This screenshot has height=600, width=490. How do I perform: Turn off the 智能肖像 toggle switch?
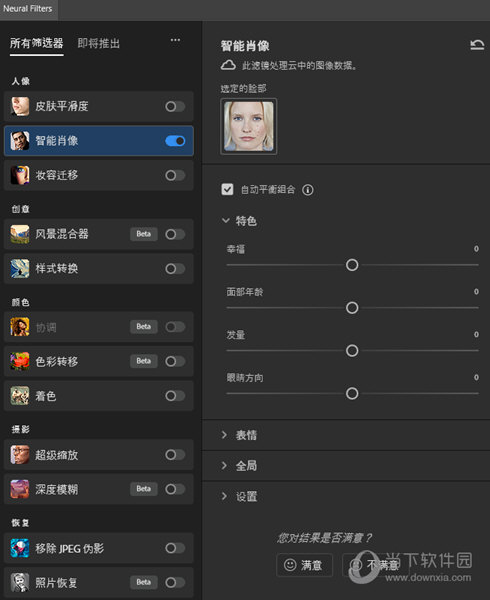(175, 141)
